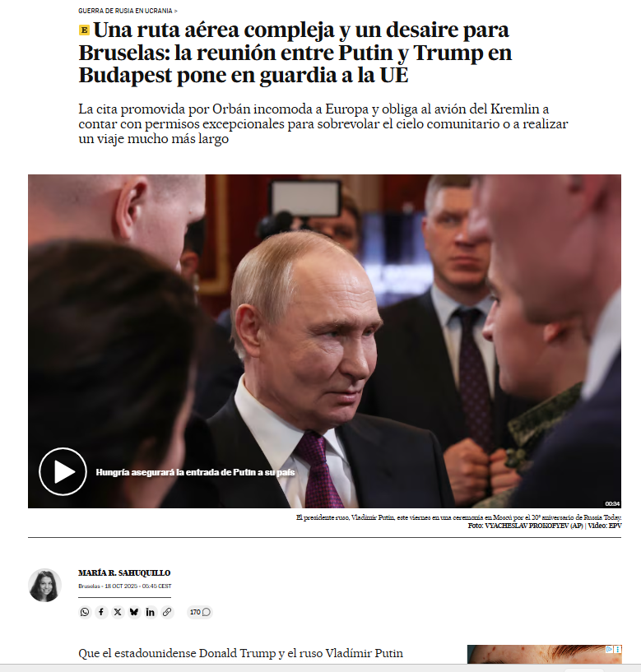Copy the article link with chain icon
Screen dimensions: 641x672
tap(167, 612)
